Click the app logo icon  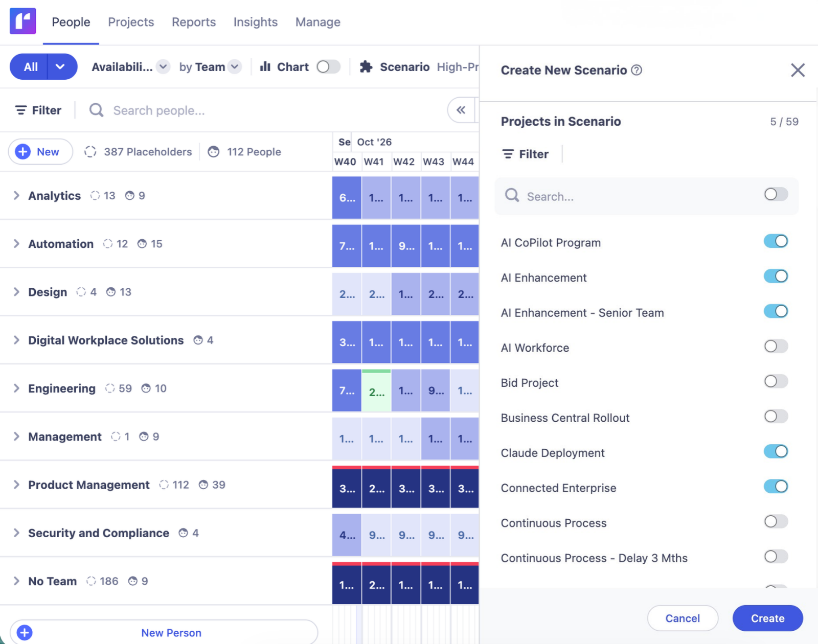pos(23,21)
